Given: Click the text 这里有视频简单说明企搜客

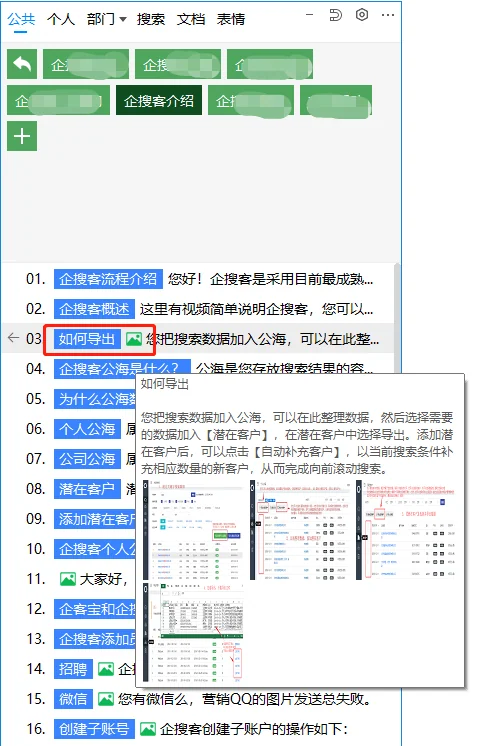Looking at the screenshot, I should pyautogui.click(x=256, y=309).
